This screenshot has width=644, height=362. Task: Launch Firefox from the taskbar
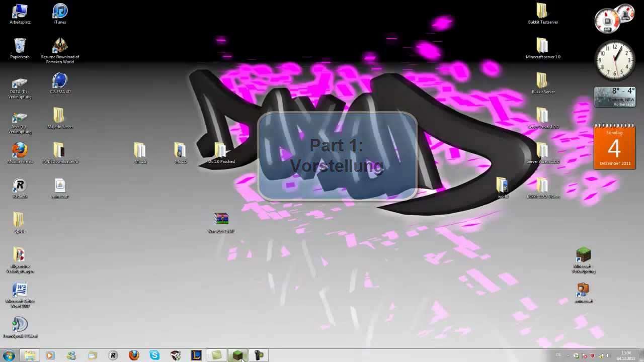click(x=134, y=355)
